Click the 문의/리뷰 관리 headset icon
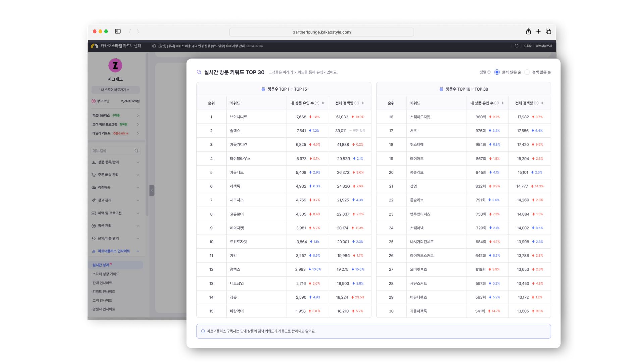The width and height of the screenshot is (644, 362). [94, 239]
